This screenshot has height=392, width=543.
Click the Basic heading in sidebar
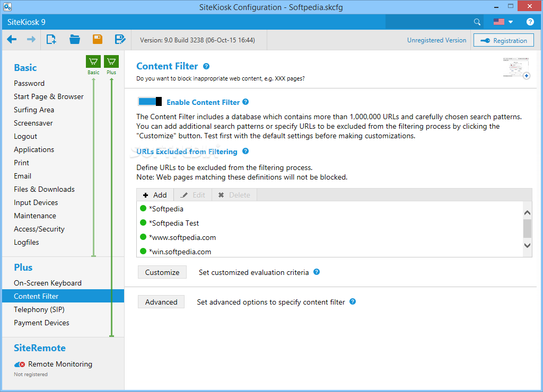[25, 67]
